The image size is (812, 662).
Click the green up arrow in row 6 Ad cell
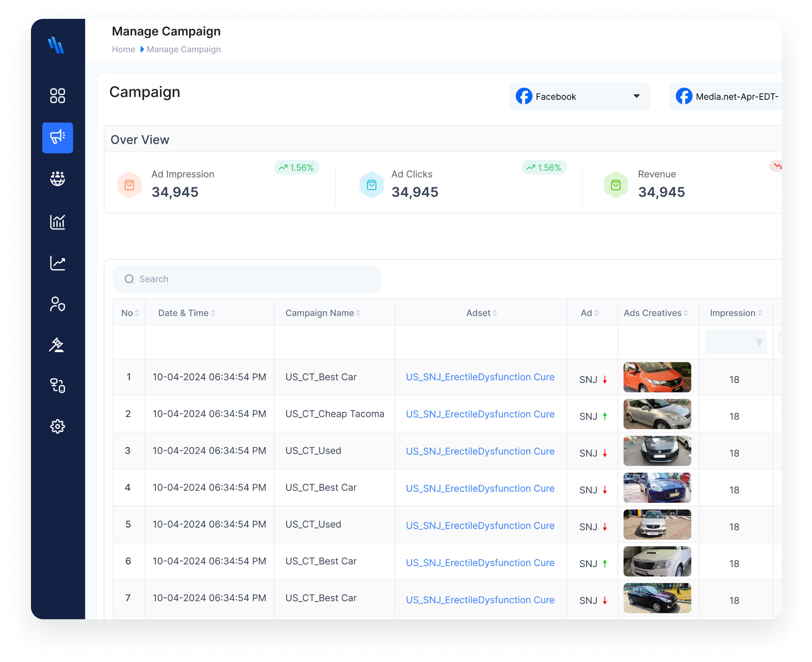pyautogui.click(x=605, y=563)
